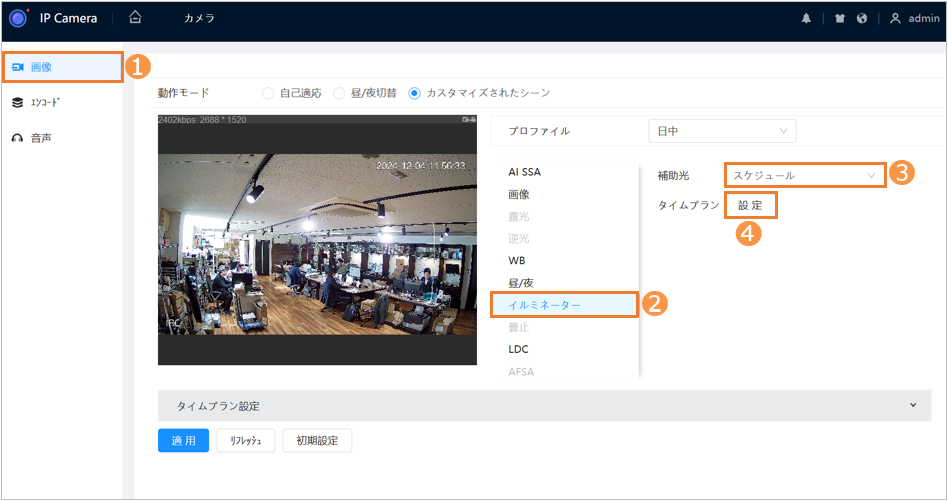Click the 設定 button beside タイムプラン

[750, 205]
